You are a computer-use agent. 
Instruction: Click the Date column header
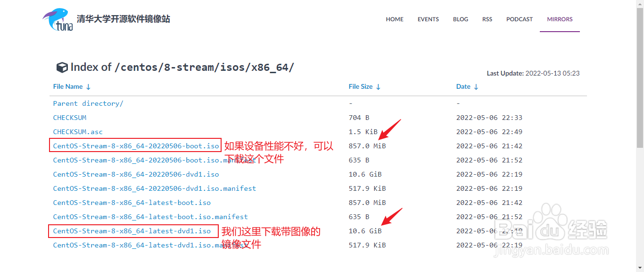pos(463,87)
